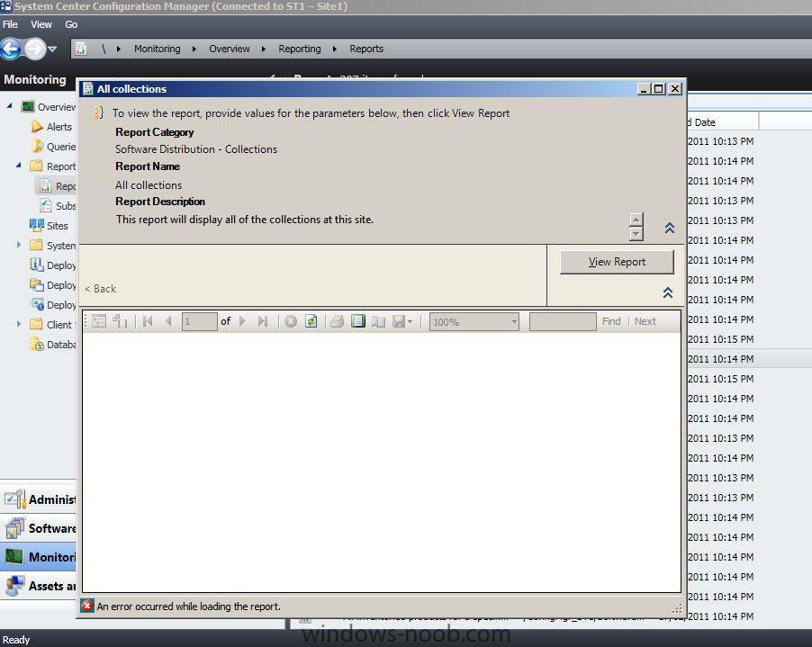Open the Go menu
Viewport: 812px width, 647px height.
[x=71, y=24]
